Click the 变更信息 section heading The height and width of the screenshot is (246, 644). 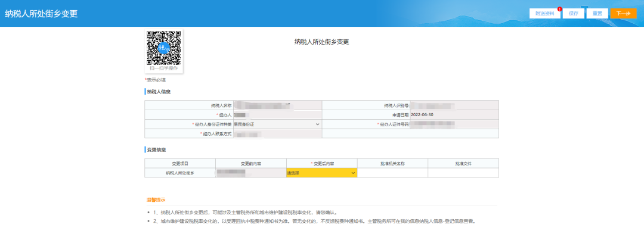tap(156, 150)
